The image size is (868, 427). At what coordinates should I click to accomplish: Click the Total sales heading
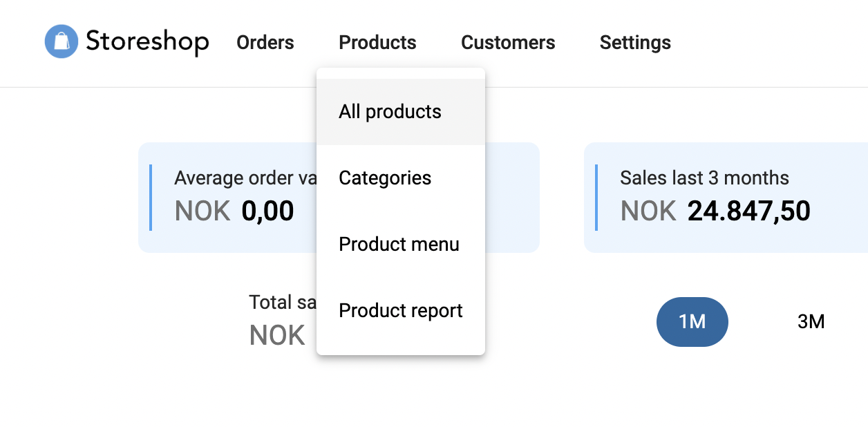[x=282, y=302]
